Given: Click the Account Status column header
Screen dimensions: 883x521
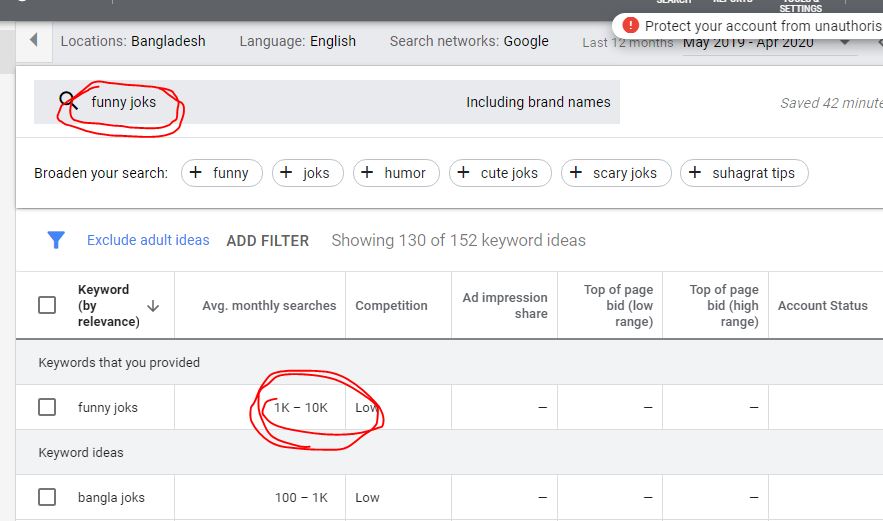Looking at the screenshot, I should pos(823,305).
